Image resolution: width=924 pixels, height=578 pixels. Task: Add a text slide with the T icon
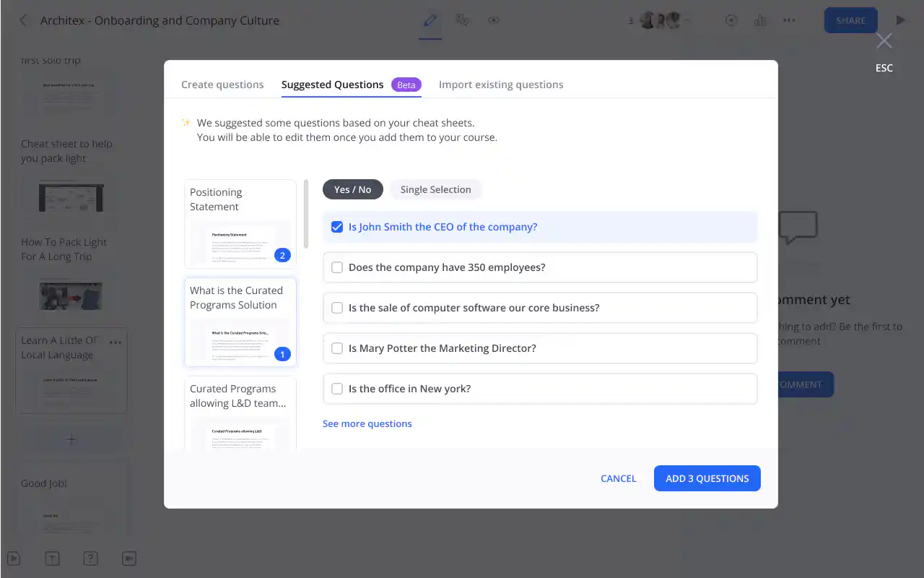[52, 558]
